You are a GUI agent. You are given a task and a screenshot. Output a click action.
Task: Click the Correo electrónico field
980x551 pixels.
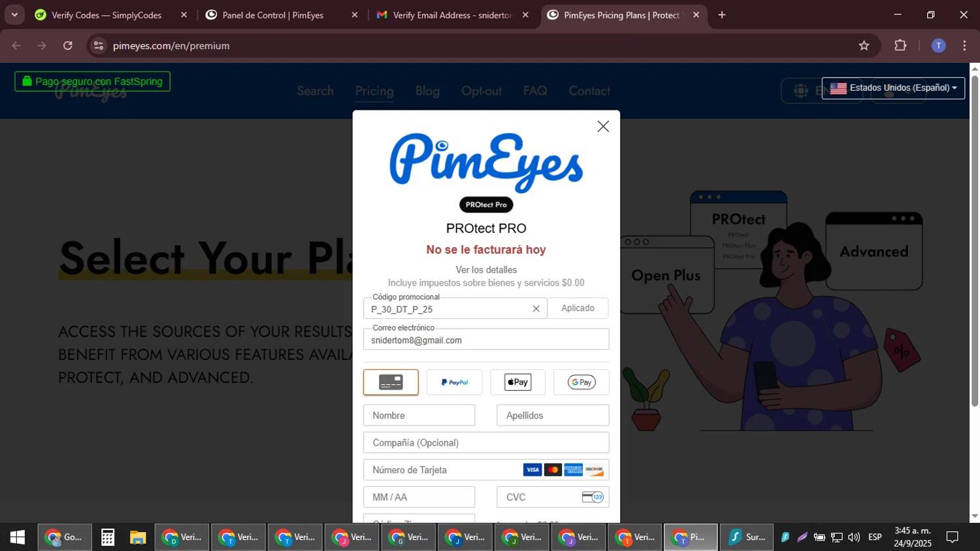coord(486,340)
